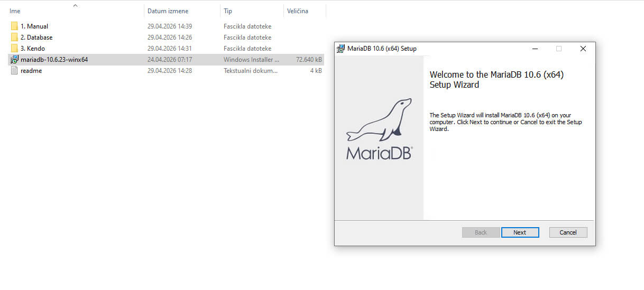This screenshot has height=290, width=644.
Task: Click the Windows Installer type cell
Action: pyautogui.click(x=251, y=60)
